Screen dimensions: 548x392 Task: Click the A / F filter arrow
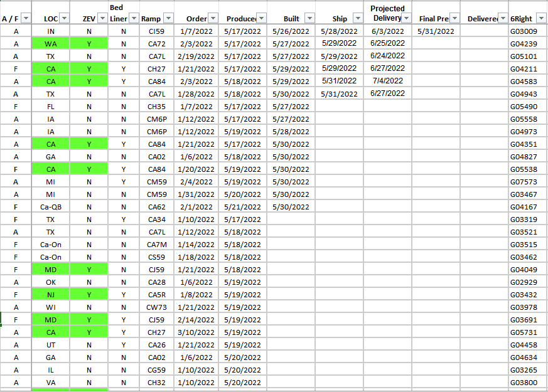[25, 18]
